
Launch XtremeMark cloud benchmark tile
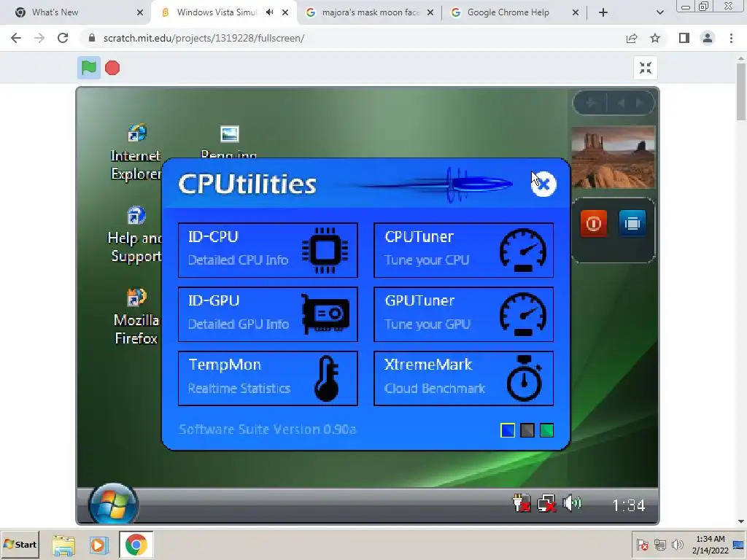[x=463, y=378]
